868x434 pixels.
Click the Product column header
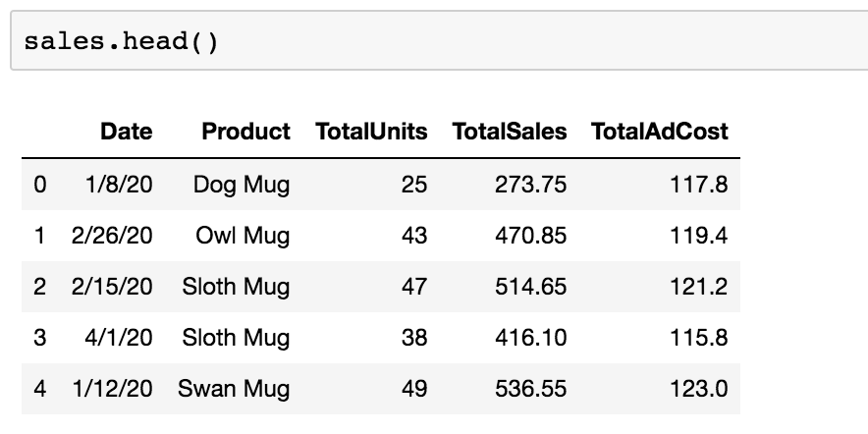pos(245,132)
